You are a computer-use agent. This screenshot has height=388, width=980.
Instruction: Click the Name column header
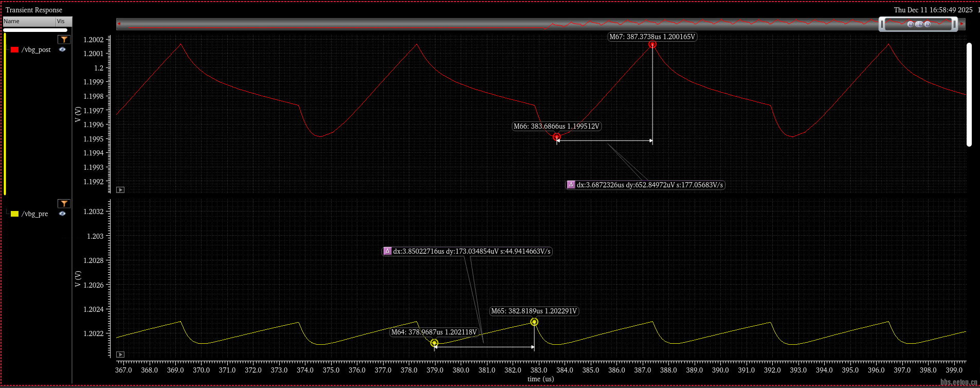coord(29,22)
